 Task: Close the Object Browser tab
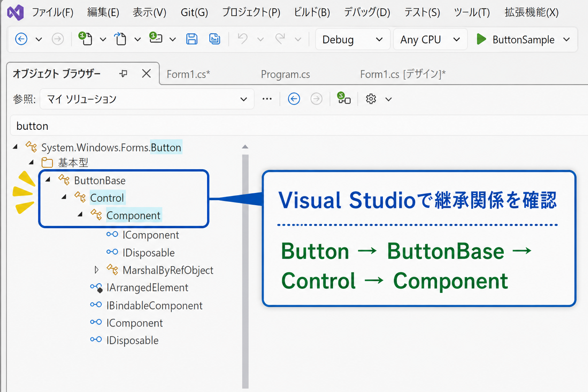point(146,73)
